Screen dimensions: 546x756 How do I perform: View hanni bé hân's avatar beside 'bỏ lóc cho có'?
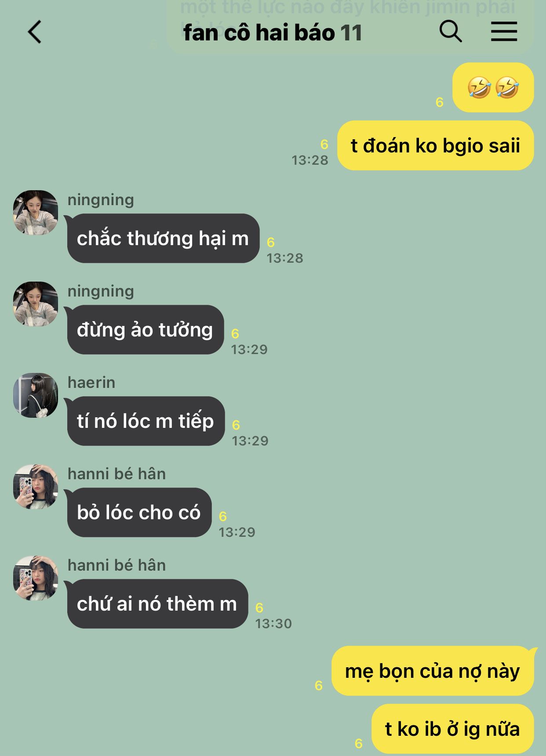click(36, 487)
